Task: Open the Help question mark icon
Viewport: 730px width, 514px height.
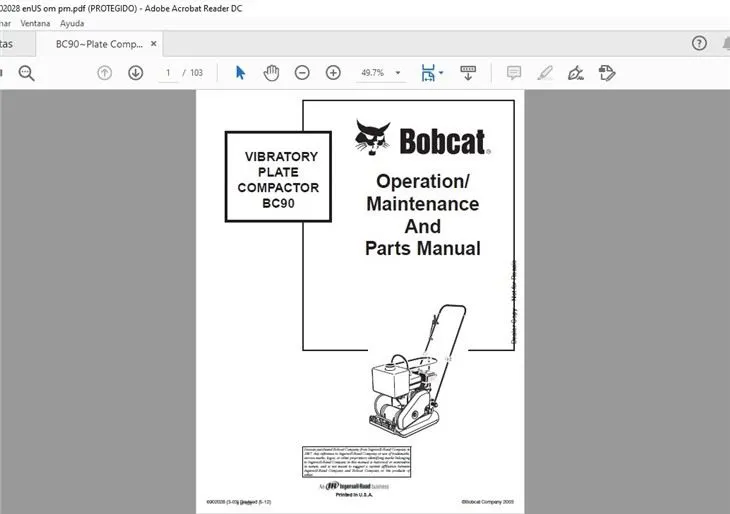Action: pos(699,43)
